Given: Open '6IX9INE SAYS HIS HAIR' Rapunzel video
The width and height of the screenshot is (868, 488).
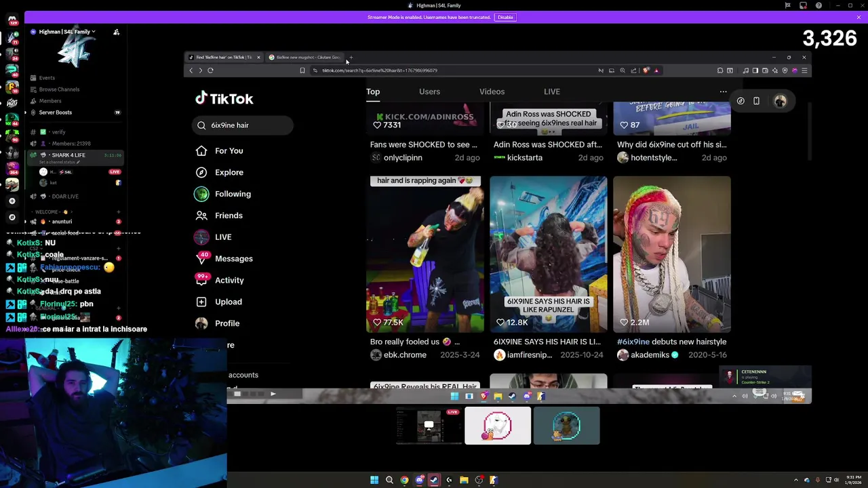Looking at the screenshot, I should coord(549,254).
